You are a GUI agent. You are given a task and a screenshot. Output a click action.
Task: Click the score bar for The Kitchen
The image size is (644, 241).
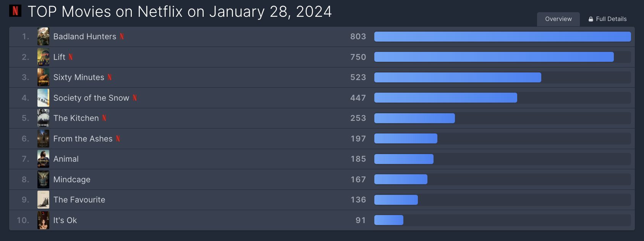click(414, 118)
